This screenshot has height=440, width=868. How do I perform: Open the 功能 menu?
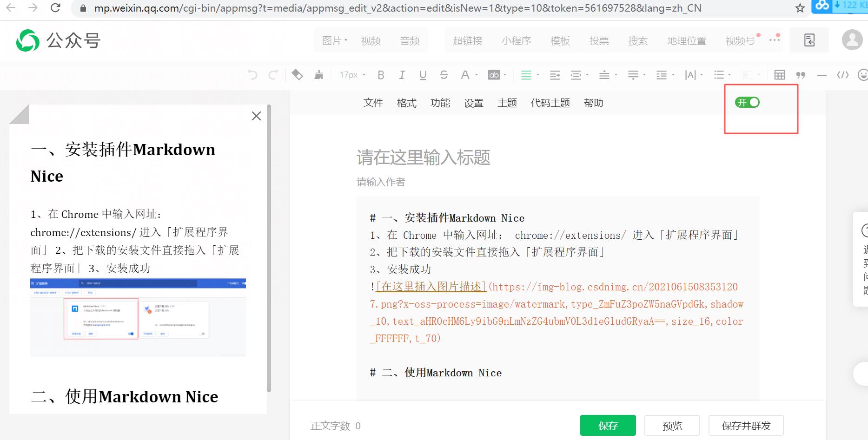pos(440,103)
